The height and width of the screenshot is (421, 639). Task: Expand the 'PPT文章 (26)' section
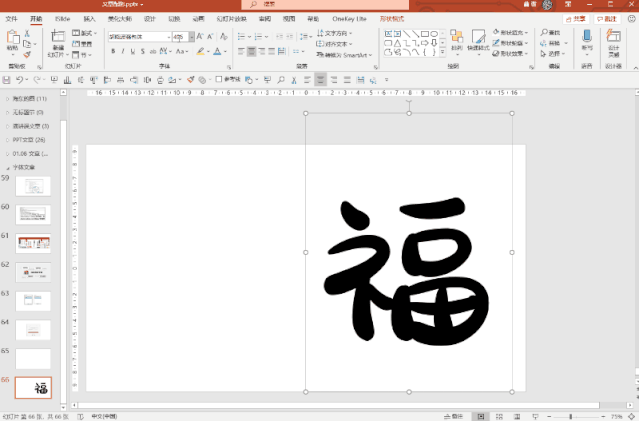click(x=7, y=140)
